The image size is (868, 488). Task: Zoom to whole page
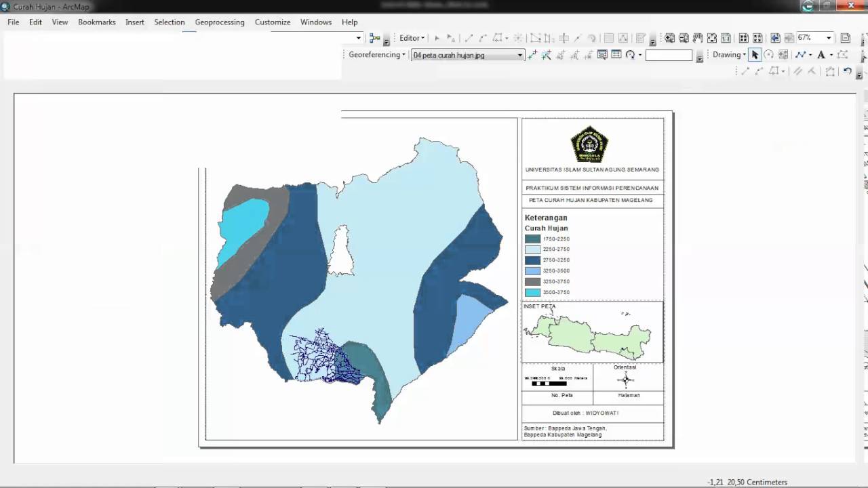[713, 38]
